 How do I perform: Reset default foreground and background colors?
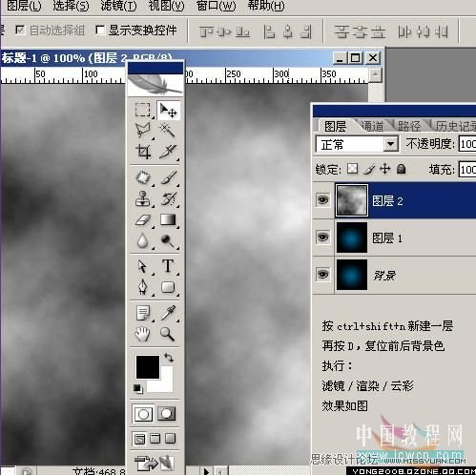coord(138,388)
